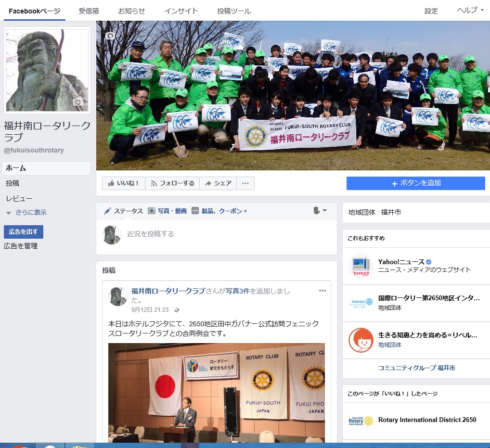Click camera icon on profile picture

(77, 102)
